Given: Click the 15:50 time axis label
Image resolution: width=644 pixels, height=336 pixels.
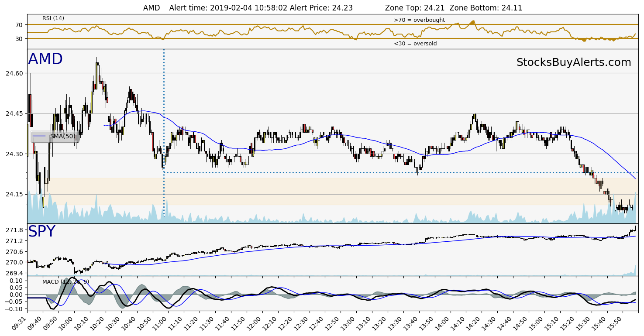Looking at the screenshot, I should pyautogui.click(x=614, y=323).
